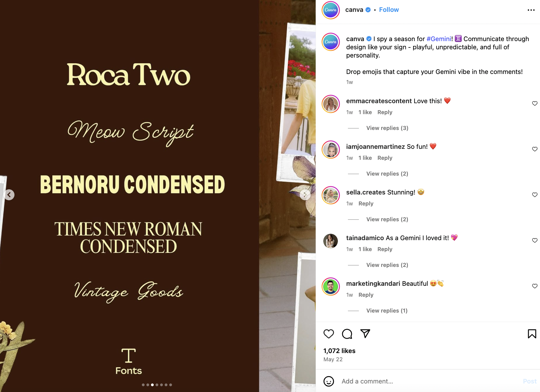
Task: Advance to next carousel slide
Action: 305,195
